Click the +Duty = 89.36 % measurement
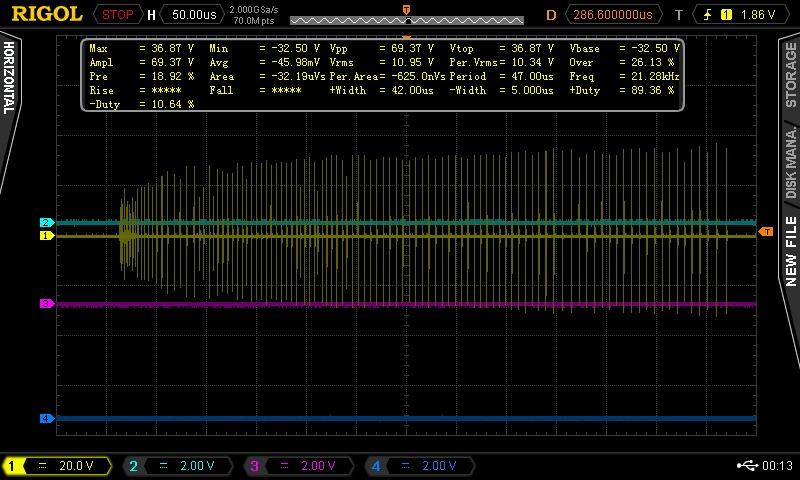Screen dimensions: 800x480 pyautogui.click(x=621, y=90)
